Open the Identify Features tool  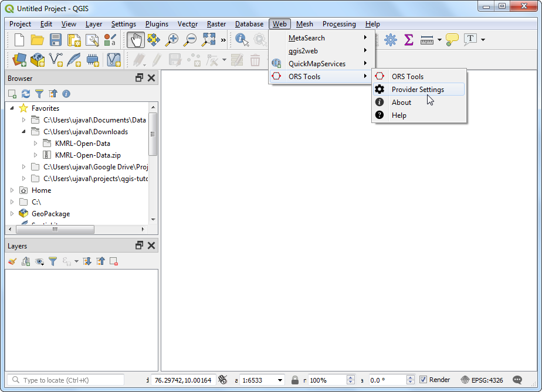tap(242, 40)
